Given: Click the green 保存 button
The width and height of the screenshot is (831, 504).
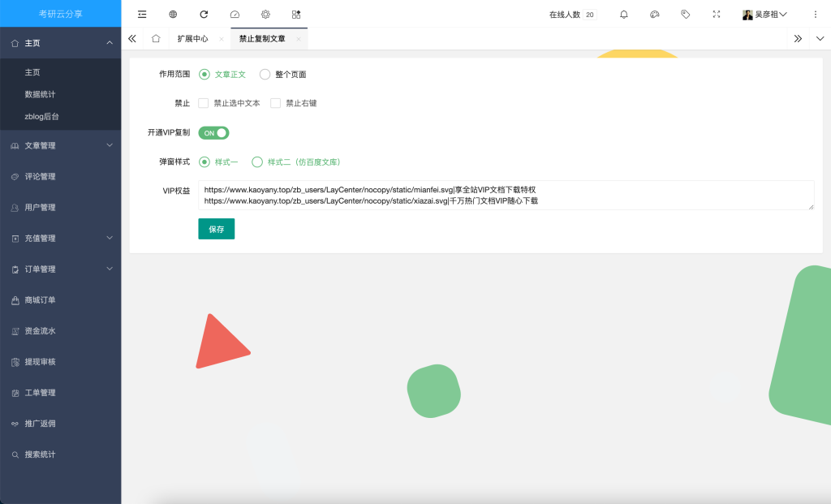Looking at the screenshot, I should coord(216,229).
